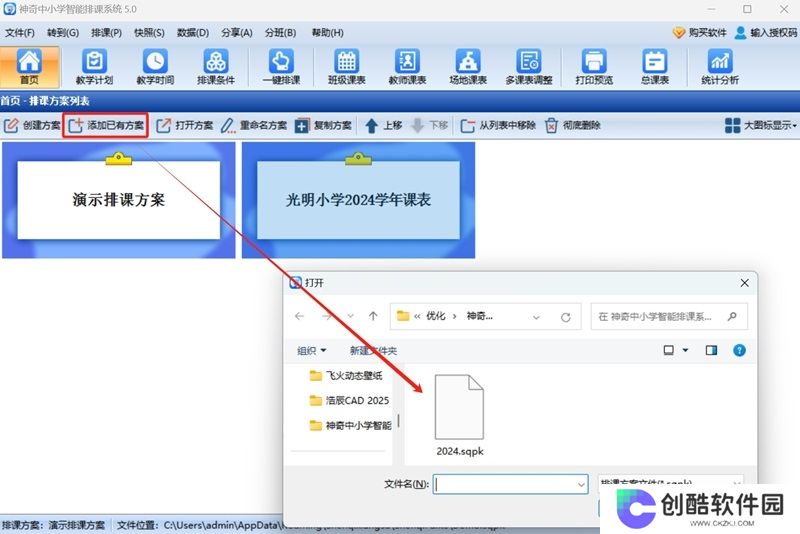800x534 pixels.
Task: Open 分享(A) menu
Action: click(237, 33)
